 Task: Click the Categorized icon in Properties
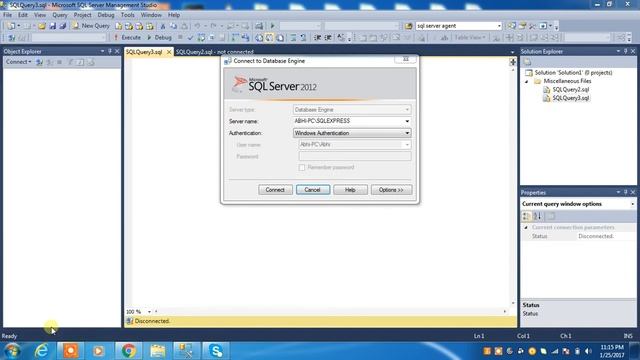tap(527, 216)
